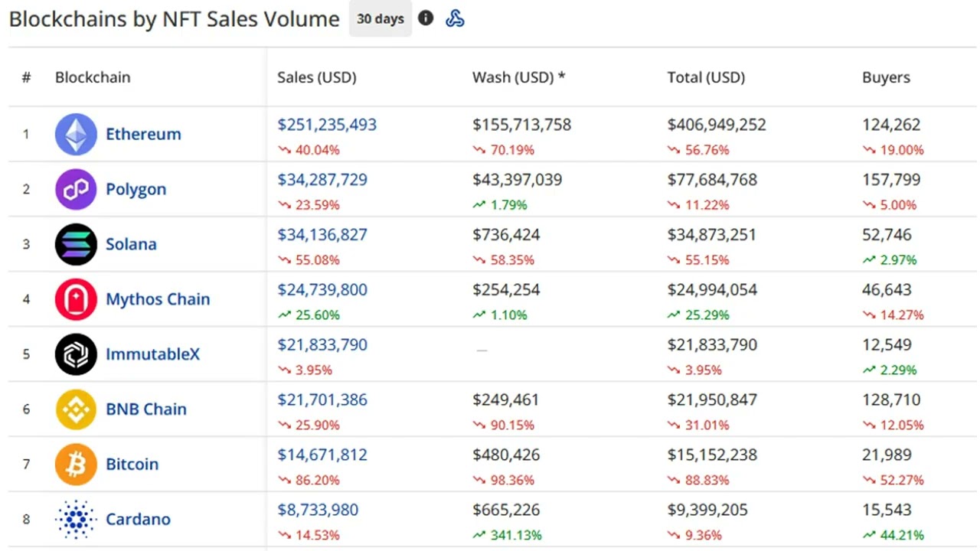The height and width of the screenshot is (551, 980).
Task: Click Bitcoin sales value $14,671,812
Action: click(322, 455)
